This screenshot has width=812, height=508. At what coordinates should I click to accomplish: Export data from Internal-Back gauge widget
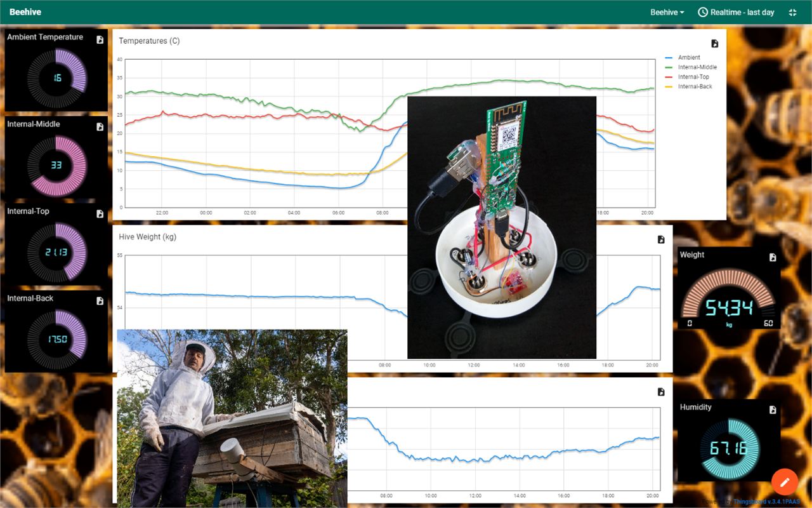coord(100,301)
